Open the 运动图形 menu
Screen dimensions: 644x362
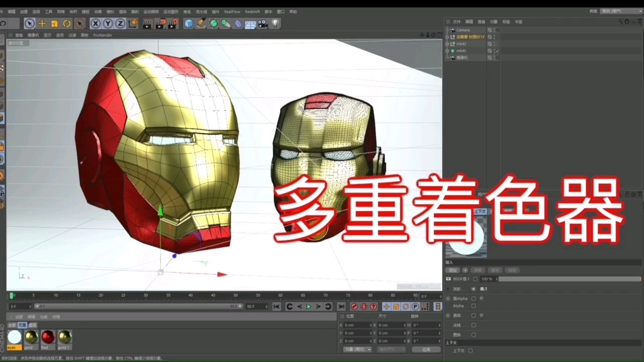[171, 12]
